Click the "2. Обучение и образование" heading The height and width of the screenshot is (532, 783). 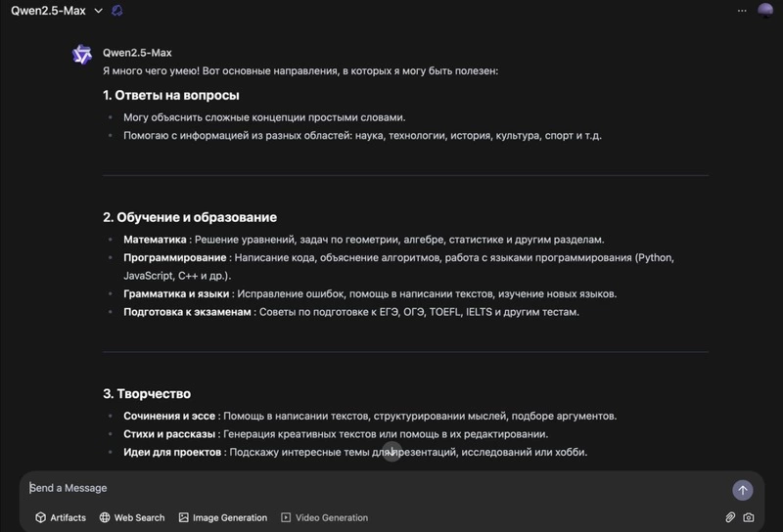pyautogui.click(x=190, y=217)
